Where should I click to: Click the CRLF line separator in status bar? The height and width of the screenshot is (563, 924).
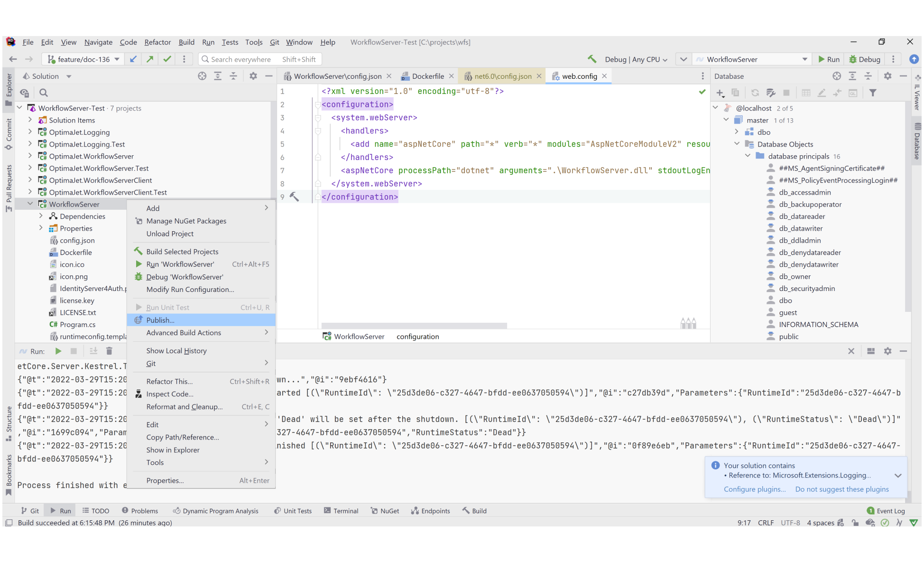click(x=766, y=523)
